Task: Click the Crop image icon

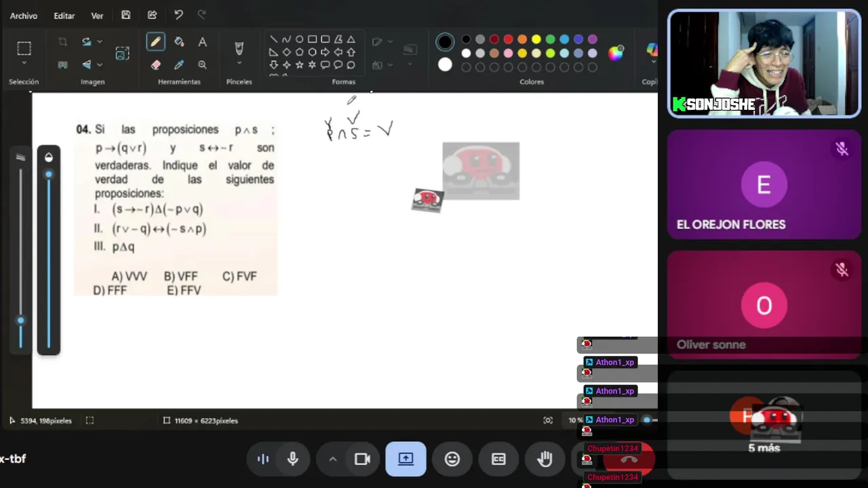Action: 62,42
